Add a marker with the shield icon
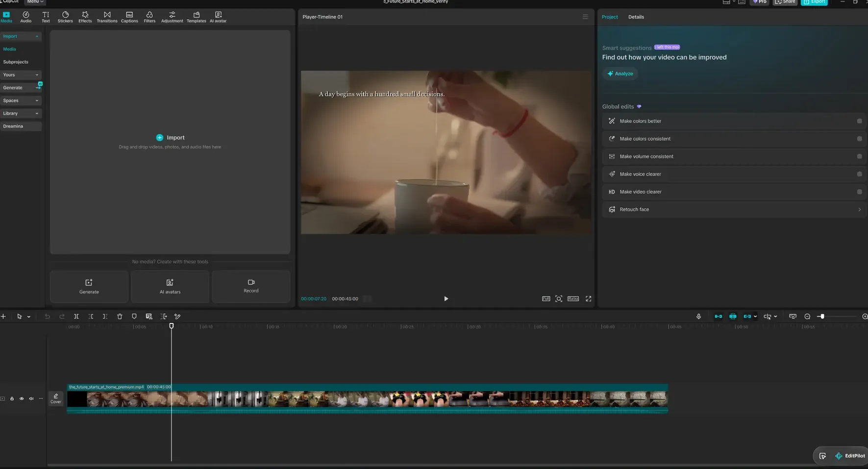 pos(134,317)
